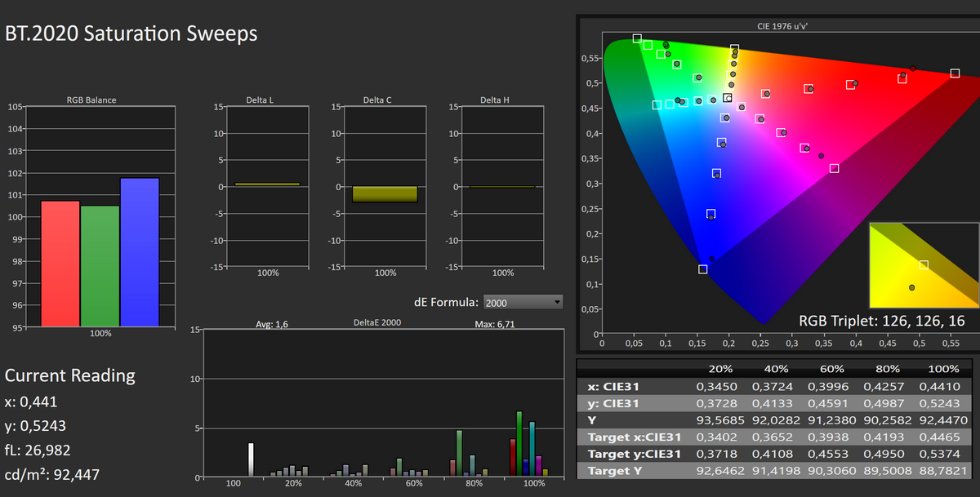Click the 'Delta L' chart title
The image size is (980, 497).
[261, 100]
